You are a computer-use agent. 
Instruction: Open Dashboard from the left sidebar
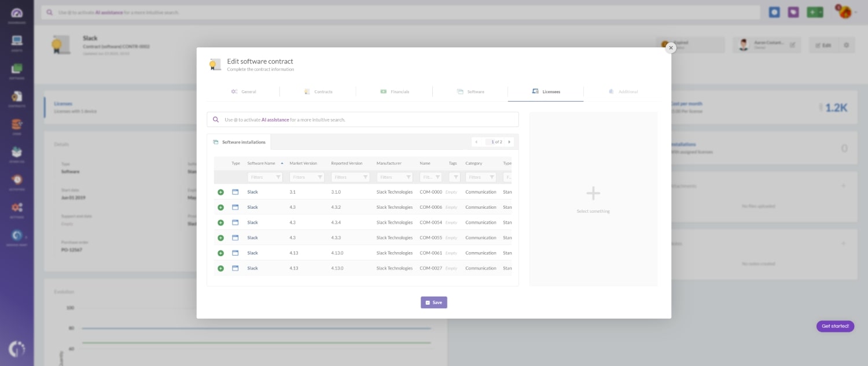pos(17,14)
